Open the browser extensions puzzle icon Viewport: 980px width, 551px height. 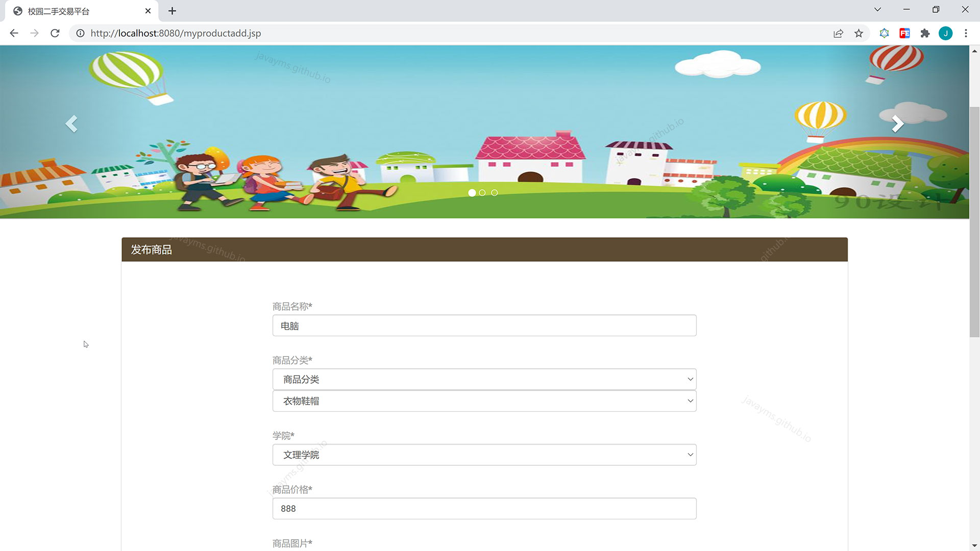pos(925,33)
